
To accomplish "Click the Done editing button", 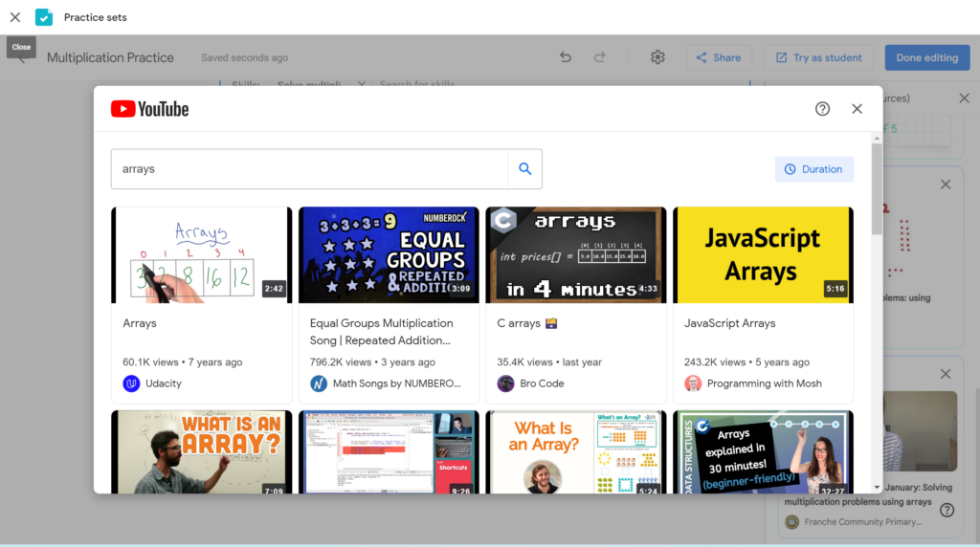I will tap(926, 57).
